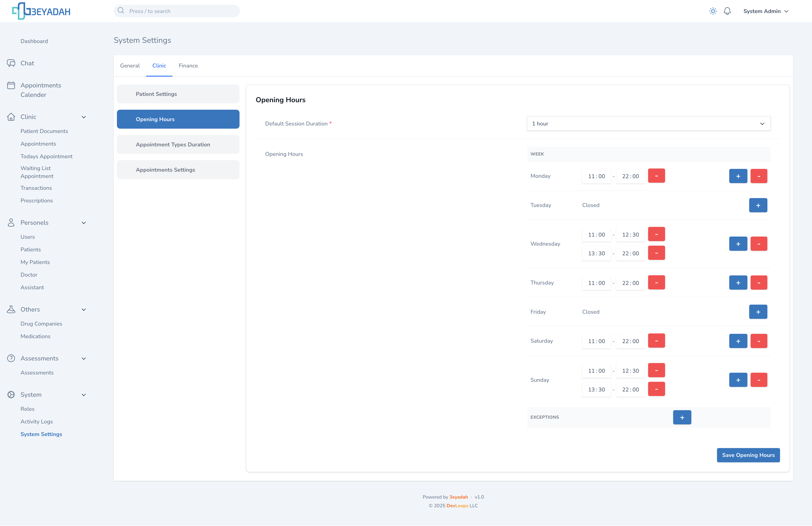Expand the System Admin user menu
The image size is (812, 526).
pyautogui.click(x=766, y=11)
